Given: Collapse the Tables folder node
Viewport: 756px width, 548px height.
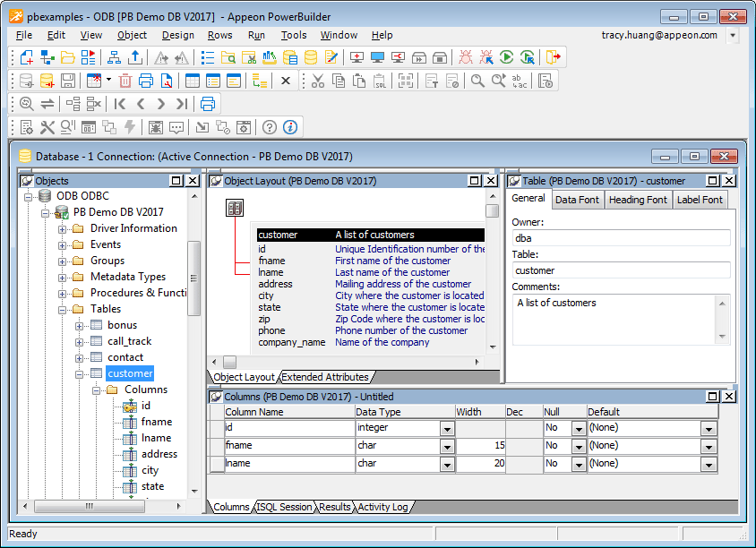Looking at the screenshot, I should point(64,309).
